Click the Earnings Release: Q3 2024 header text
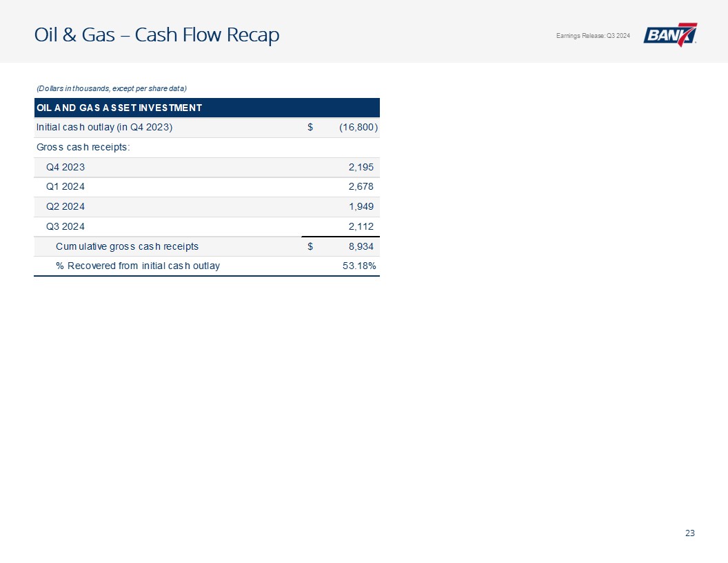Viewport: 728px width, 563px height. 592,36
